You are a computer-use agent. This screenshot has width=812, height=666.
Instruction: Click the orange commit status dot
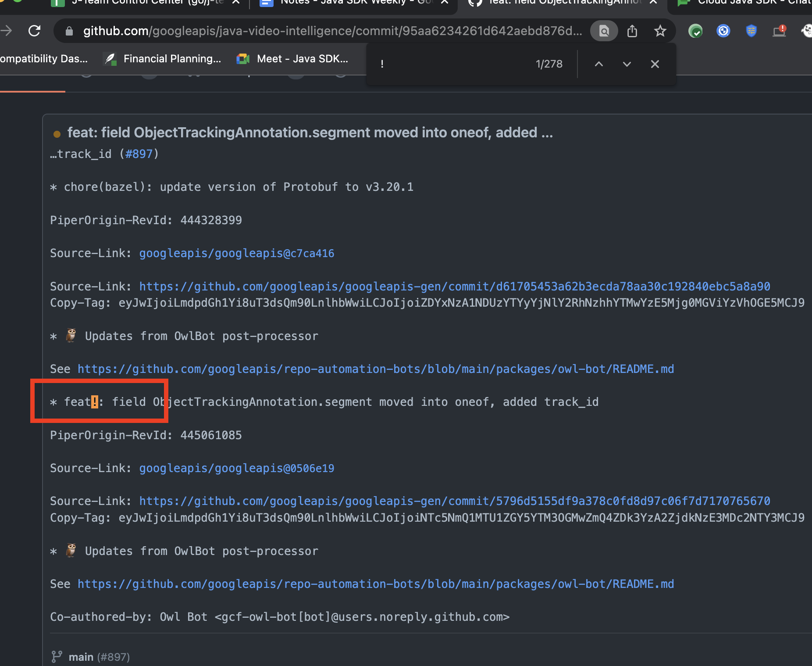57,134
